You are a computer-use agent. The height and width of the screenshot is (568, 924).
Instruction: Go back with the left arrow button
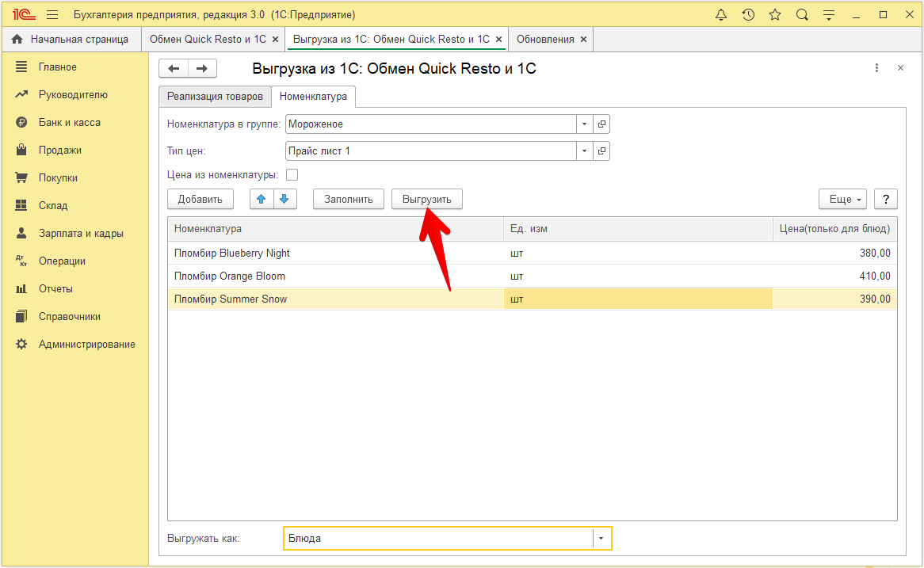coord(174,68)
